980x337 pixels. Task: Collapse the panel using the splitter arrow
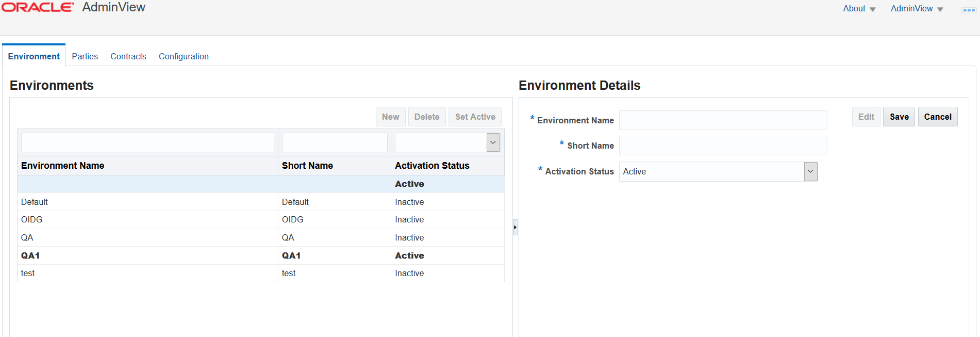click(x=515, y=227)
